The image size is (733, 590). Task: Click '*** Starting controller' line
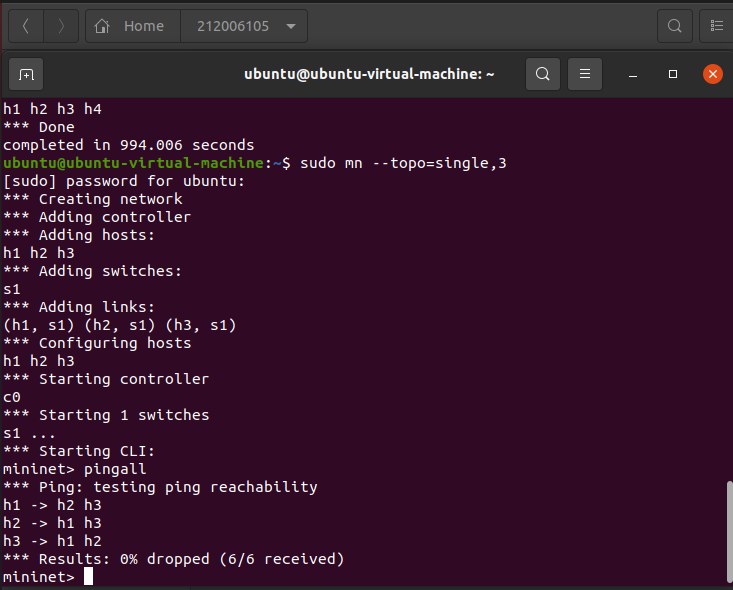(106, 379)
